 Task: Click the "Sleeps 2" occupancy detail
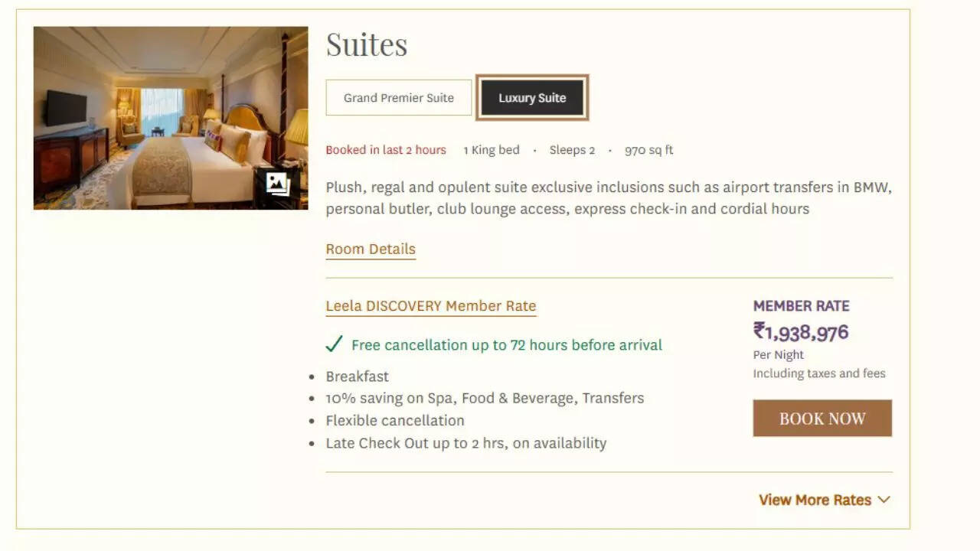point(572,150)
